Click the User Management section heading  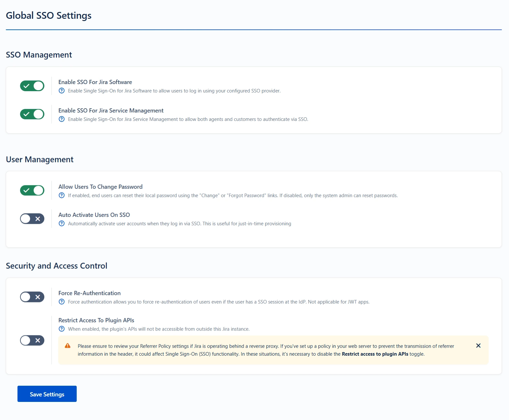coord(39,160)
